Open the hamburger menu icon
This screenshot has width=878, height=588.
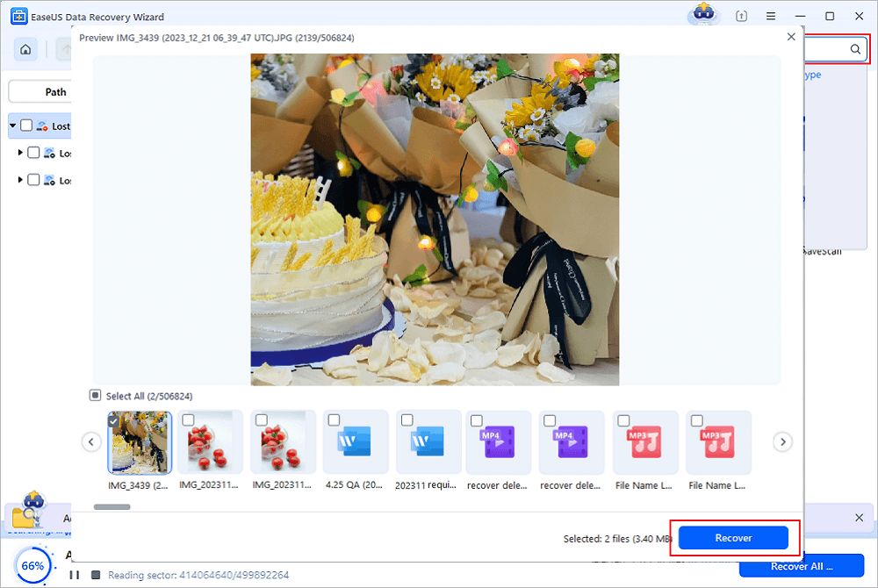tap(771, 16)
